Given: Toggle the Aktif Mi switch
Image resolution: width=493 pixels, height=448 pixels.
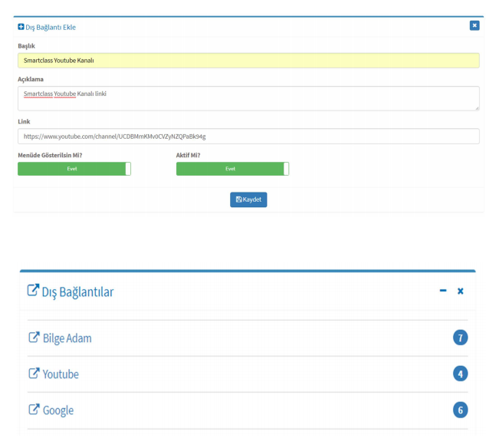Looking at the screenshot, I should (232, 169).
